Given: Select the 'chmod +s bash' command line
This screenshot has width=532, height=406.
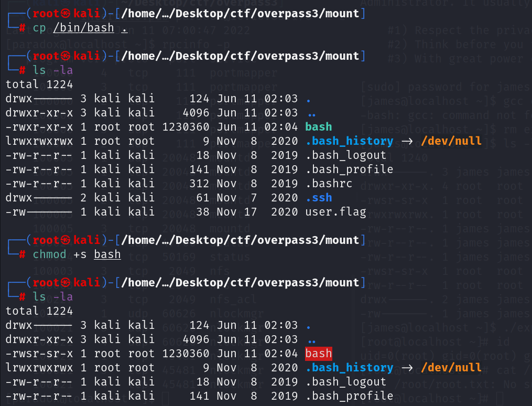Looking at the screenshot, I should click(77, 254).
